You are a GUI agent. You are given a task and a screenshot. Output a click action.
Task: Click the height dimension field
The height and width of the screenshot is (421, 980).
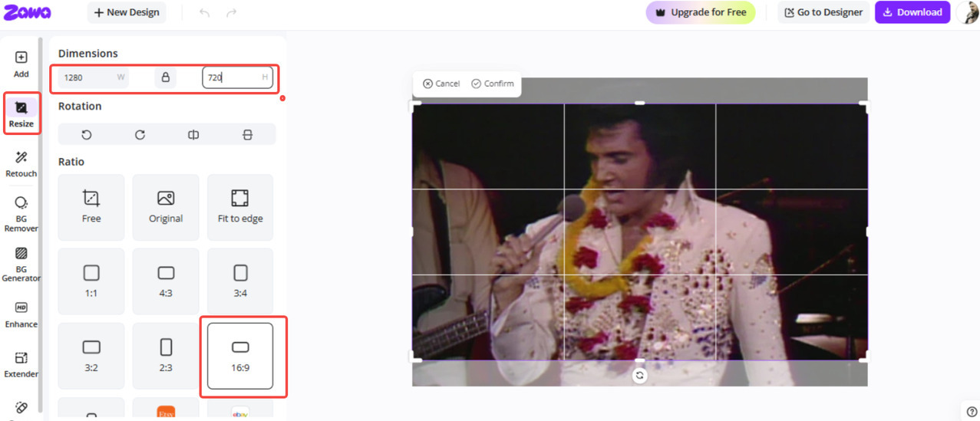click(x=238, y=77)
